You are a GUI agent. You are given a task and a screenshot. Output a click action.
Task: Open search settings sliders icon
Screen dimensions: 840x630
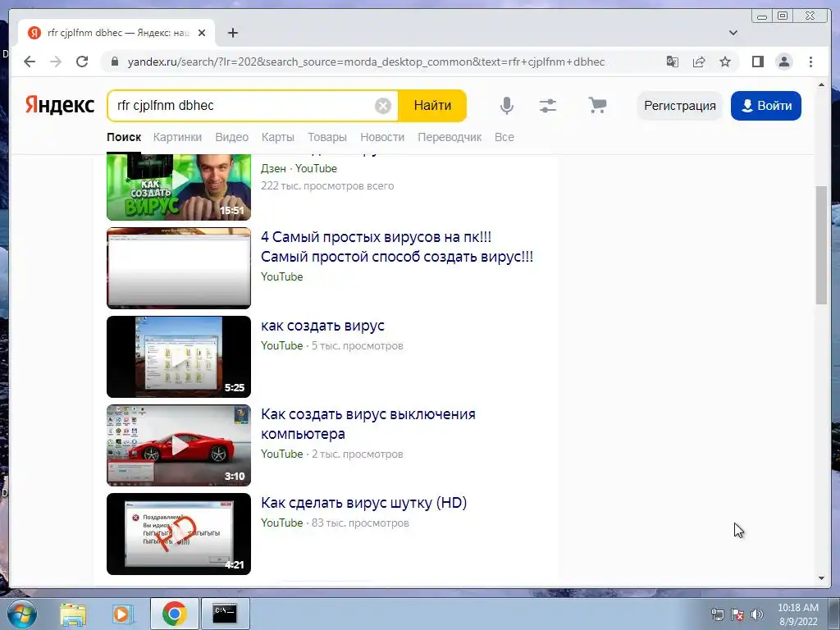tap(547, 106)
